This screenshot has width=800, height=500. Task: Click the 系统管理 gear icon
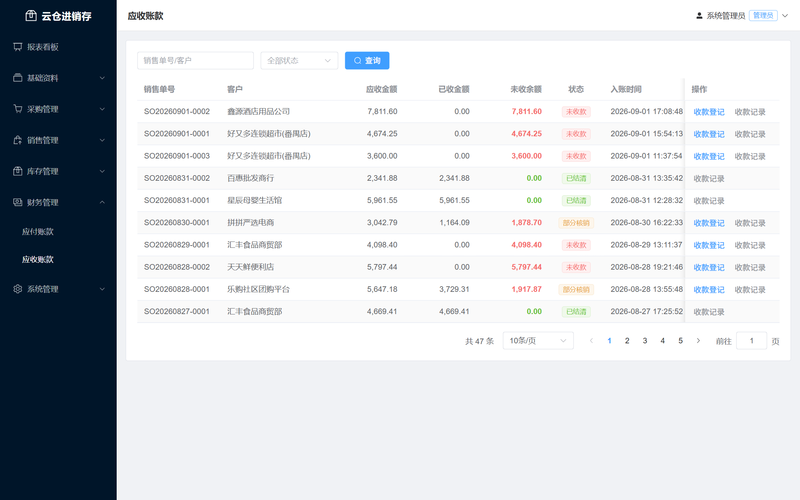pos(18,289)
